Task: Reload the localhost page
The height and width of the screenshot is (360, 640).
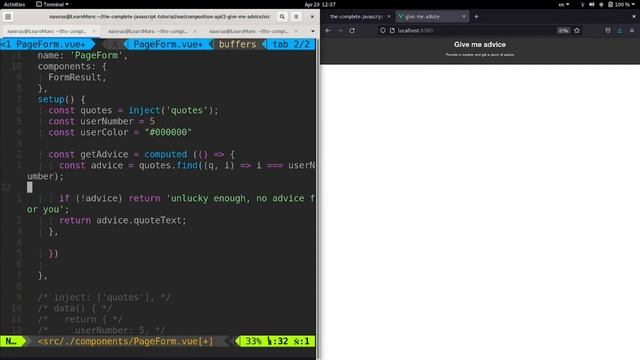Action: click(x=352, y=31)
